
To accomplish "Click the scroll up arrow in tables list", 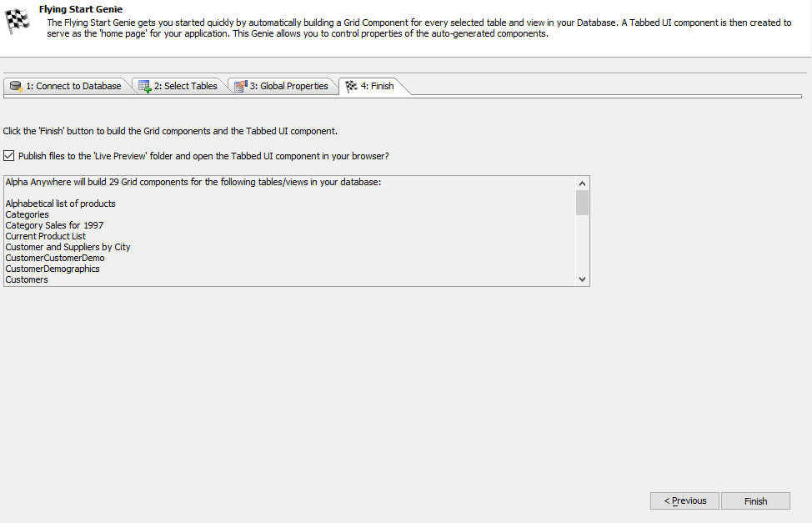I will (582, 184).
